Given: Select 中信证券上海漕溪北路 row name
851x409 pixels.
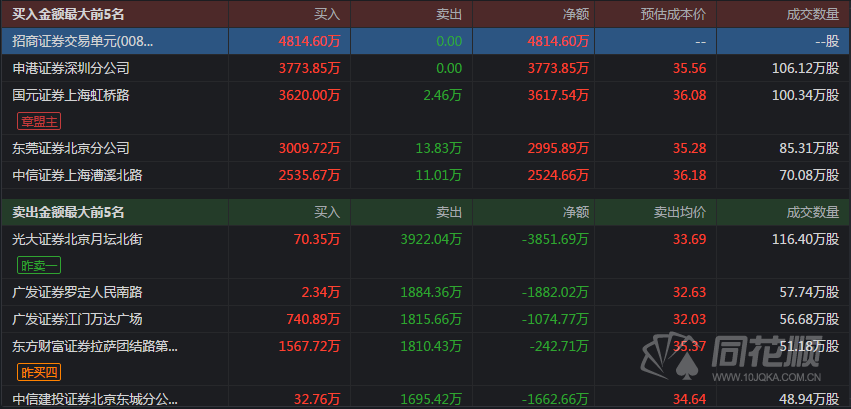Looking at the screenshot, I should [78, 175].
